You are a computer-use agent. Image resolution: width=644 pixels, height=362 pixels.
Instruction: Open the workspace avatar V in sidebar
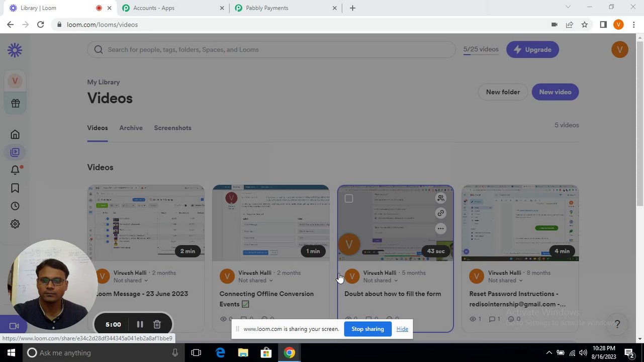click(x=15, y=80)
